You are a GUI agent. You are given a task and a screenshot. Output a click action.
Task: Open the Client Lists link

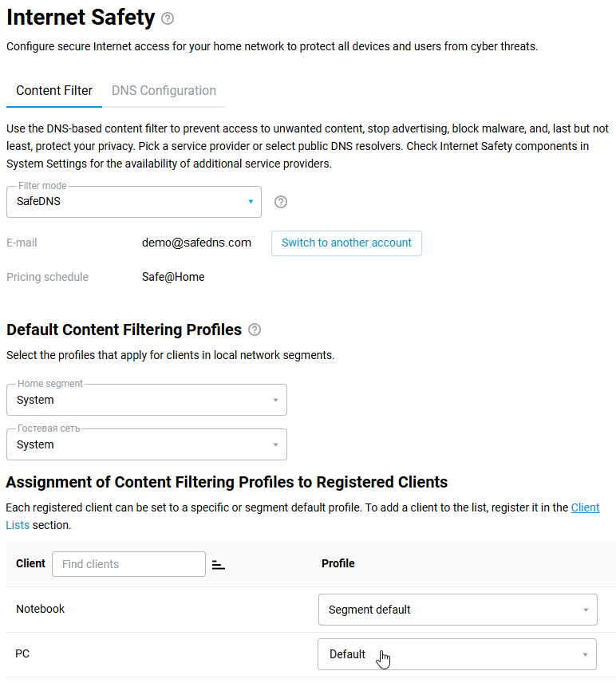[x=585, y=508]
